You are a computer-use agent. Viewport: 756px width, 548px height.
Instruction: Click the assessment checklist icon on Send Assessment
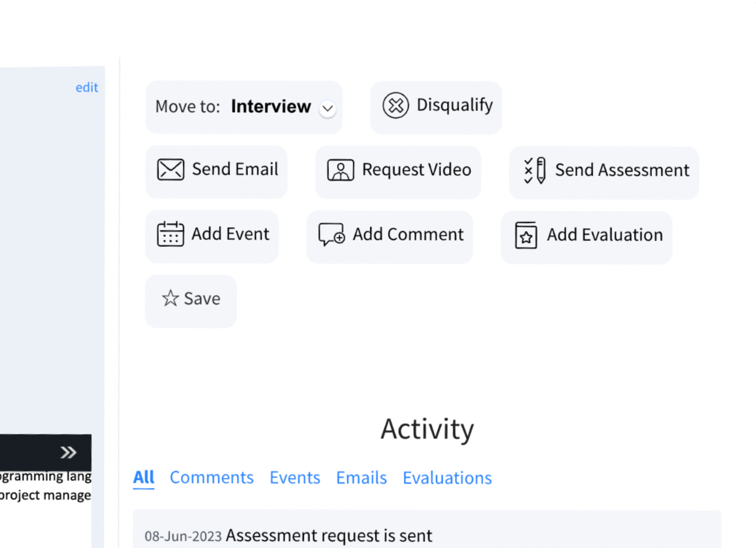point(534,170)
